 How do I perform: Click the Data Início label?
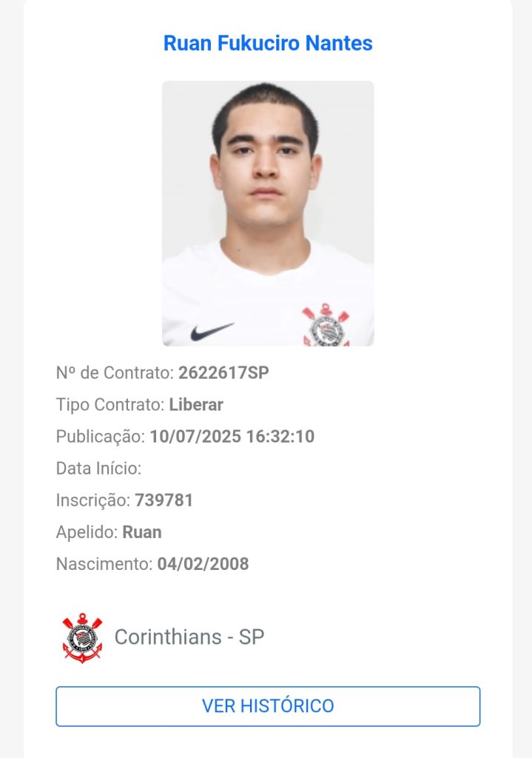pos(98,469)
